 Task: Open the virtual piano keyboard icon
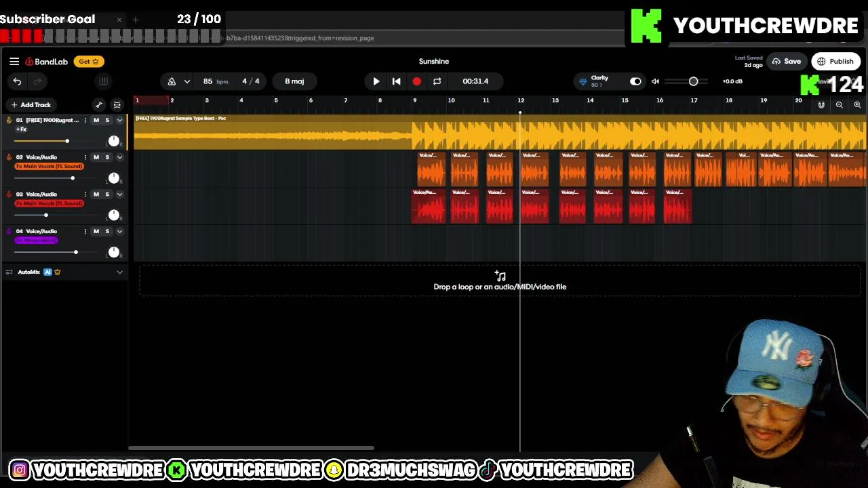pos(103,81)
